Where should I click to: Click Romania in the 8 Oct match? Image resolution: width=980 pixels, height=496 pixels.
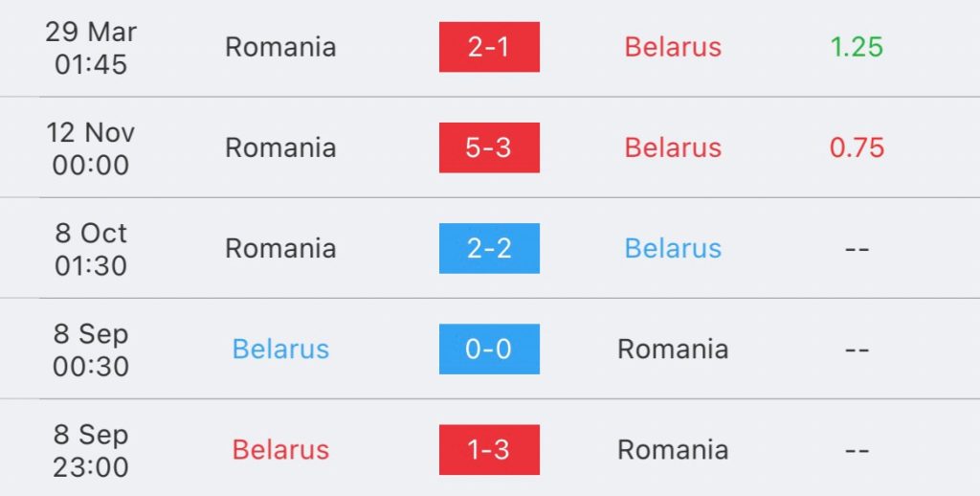[280, 248]
